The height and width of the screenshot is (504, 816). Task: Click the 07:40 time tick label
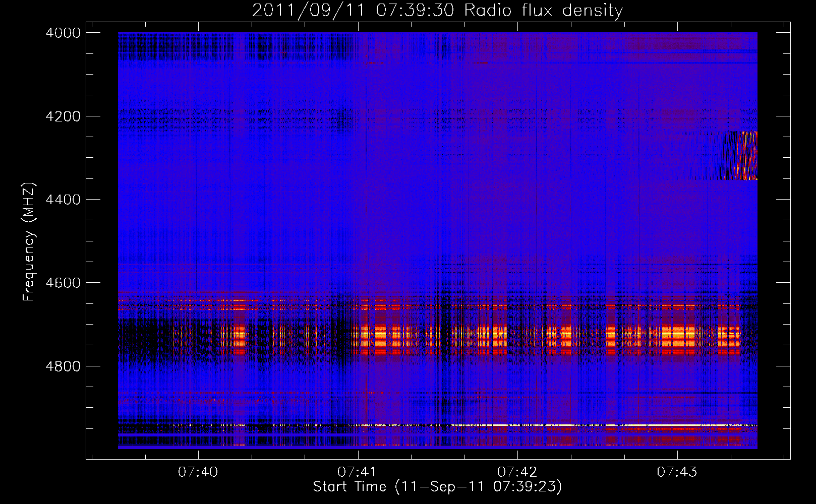198,472
